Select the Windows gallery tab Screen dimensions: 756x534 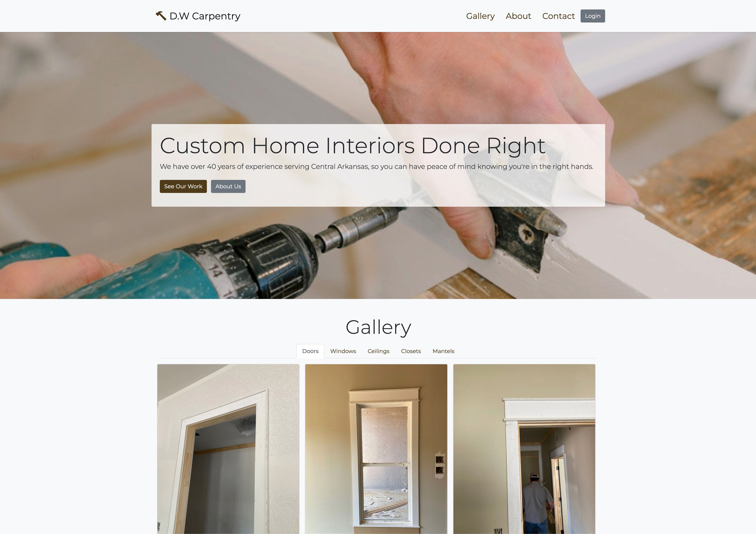343,351
